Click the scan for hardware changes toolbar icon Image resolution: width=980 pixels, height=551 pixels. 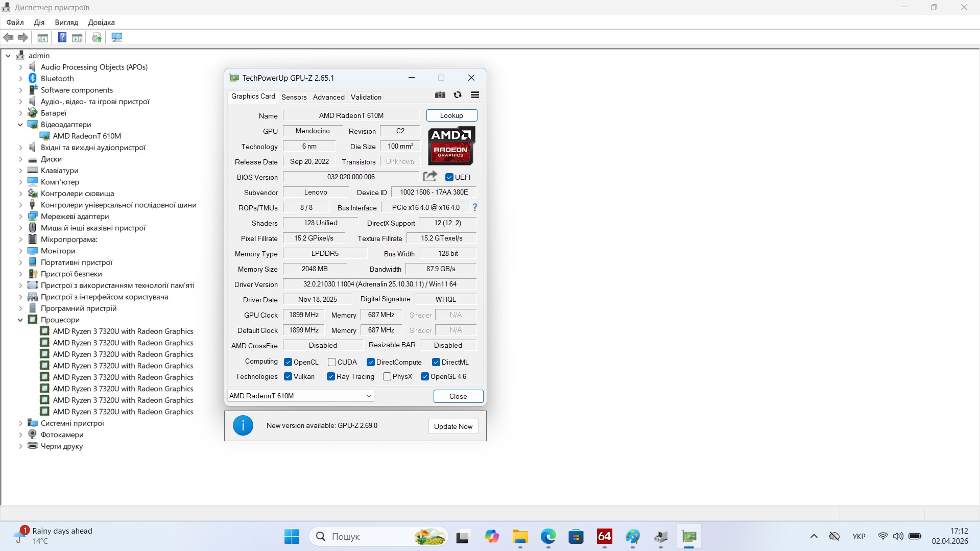[x=117, y=37]
